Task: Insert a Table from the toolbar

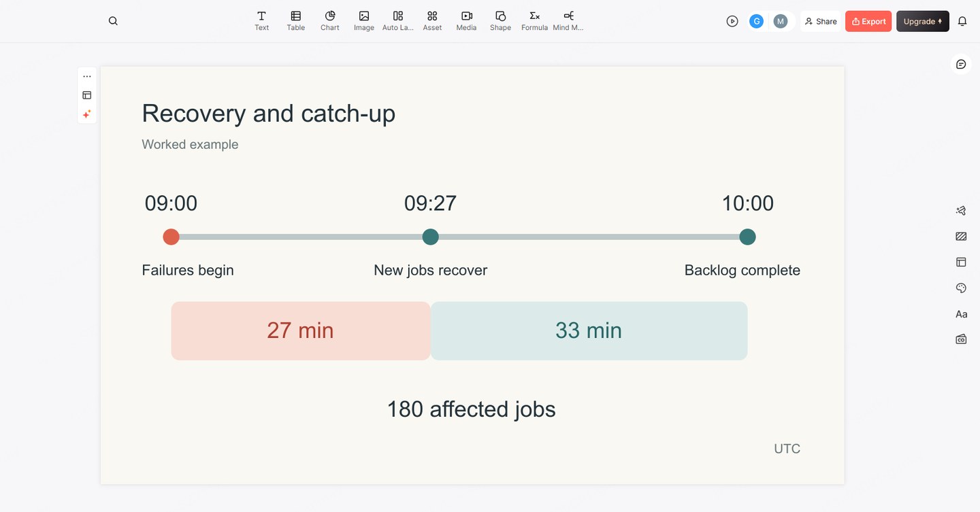Action: 295,20
